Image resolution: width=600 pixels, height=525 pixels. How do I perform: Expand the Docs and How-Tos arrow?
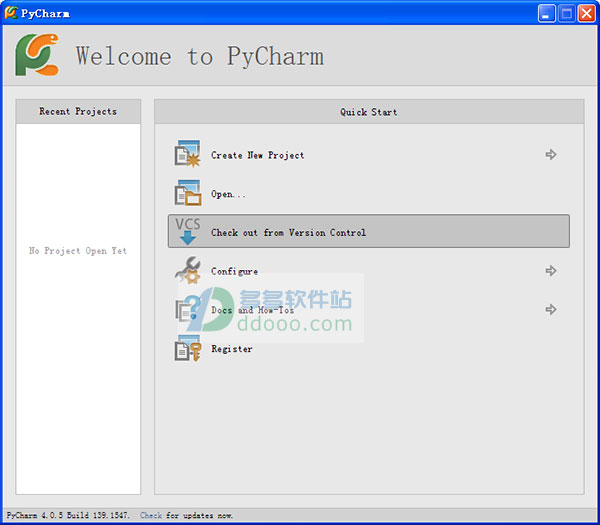pyautogui.click(x=551, y=309)
